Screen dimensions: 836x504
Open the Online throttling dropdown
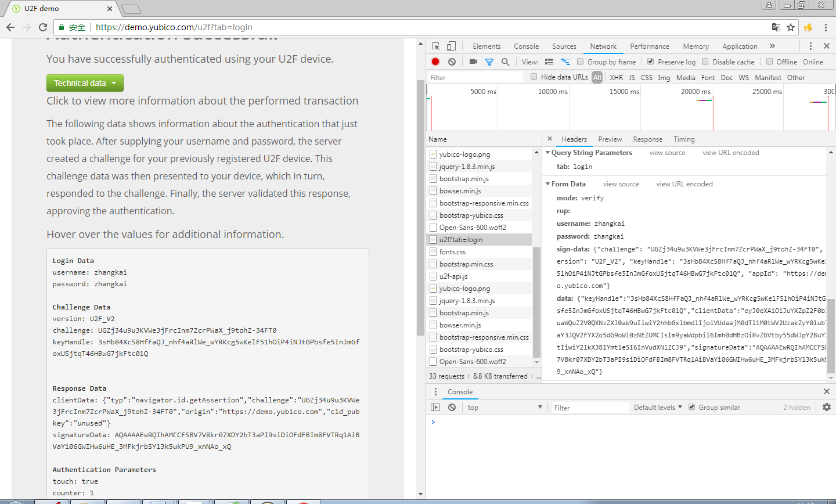(813, 62)
